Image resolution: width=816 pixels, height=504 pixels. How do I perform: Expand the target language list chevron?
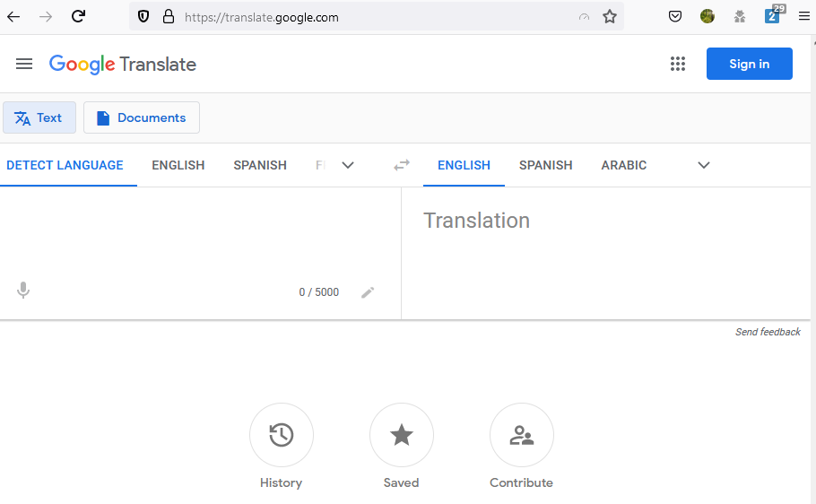point(704,165)
